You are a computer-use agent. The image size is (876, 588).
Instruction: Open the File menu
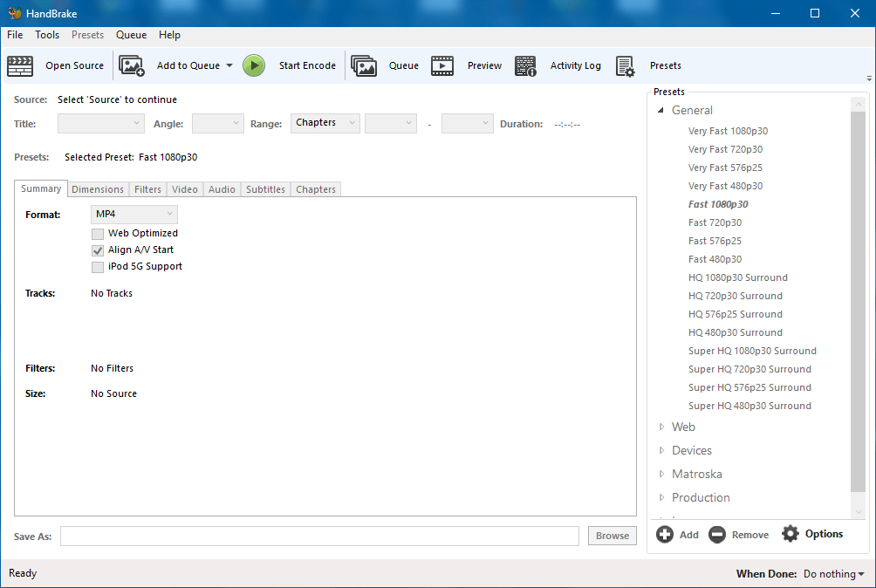(x=15, y=35)
